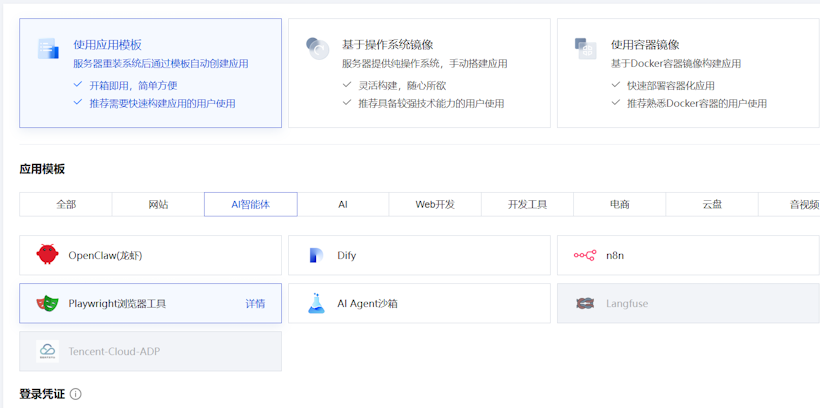The image size is (820, 408).
Task: Click the pink n8n workflow icon
Action: pos(585,255)
